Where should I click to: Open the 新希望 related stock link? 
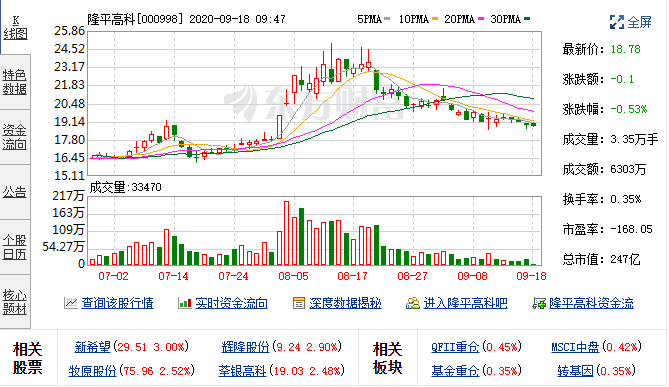tap(93, 346)
